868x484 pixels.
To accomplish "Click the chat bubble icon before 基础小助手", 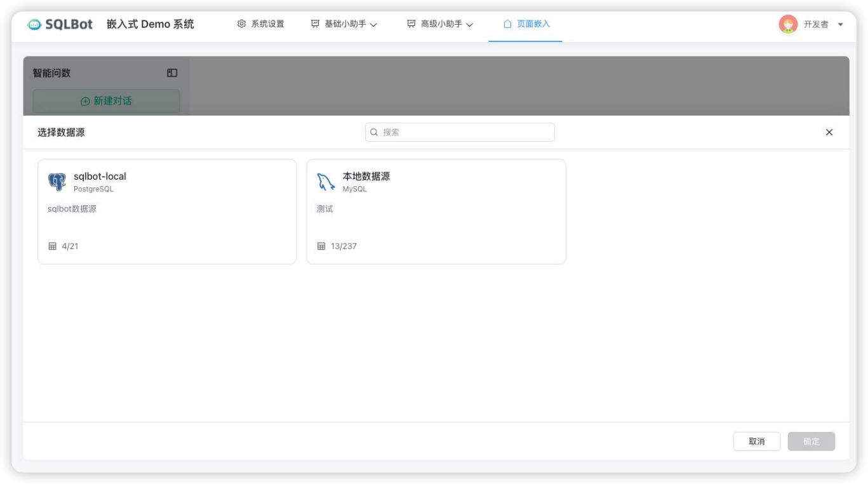I will 314,24.
